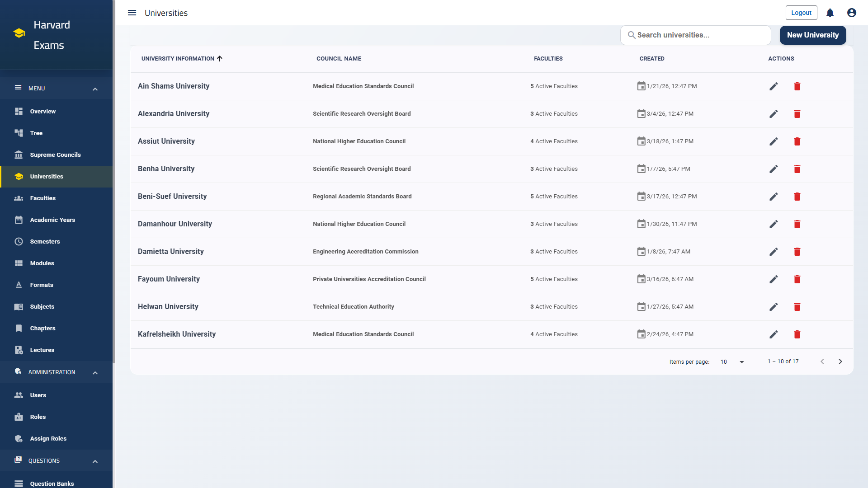Open the items per page dropdown

click(731, 361)
